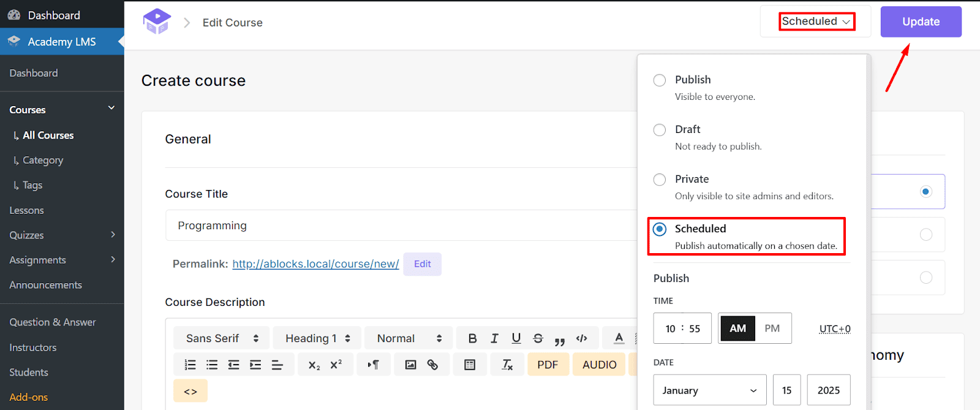Image resolution: width=980 pixels, height=410 pixels.
Task: Toggle bold formatting in the editor
Action: click(x=472, y=338)
